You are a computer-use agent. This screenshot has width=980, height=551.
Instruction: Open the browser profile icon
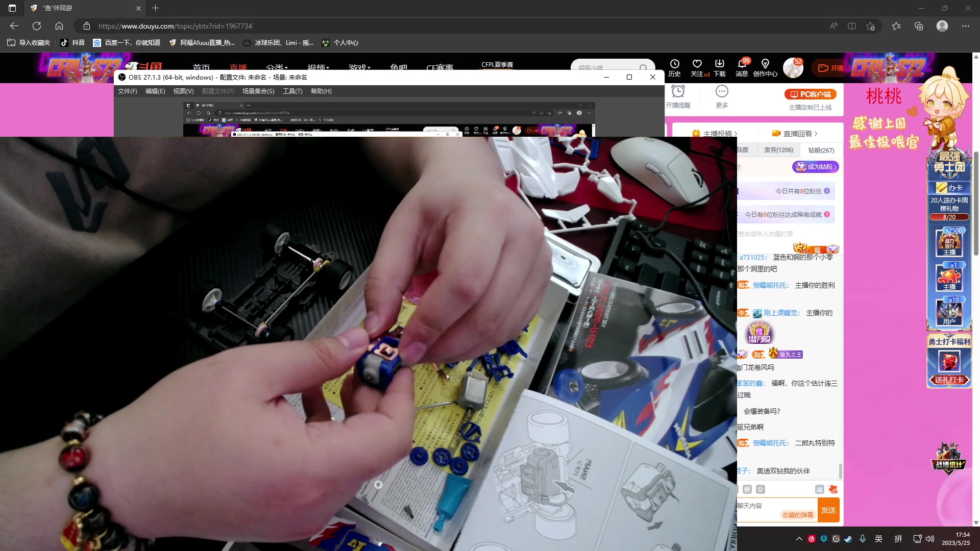point(942,26)
